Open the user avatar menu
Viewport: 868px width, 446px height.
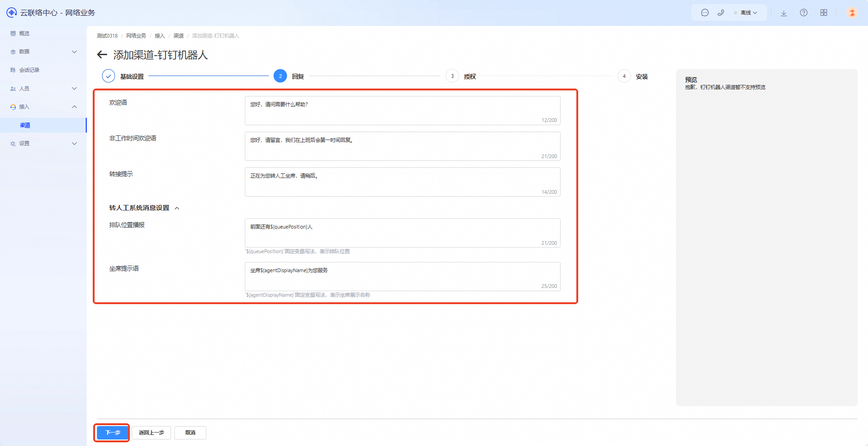(852, 13)
